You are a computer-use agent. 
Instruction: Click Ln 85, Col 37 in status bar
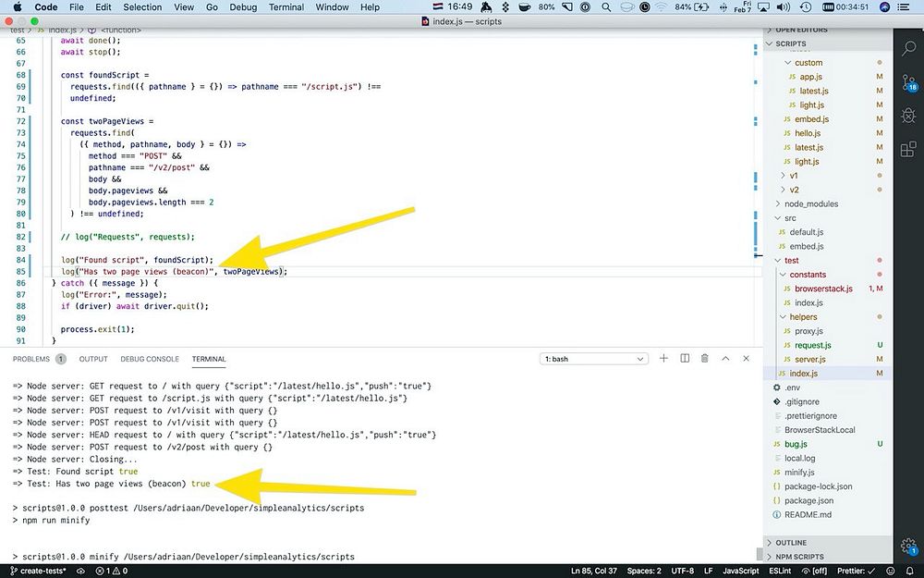click(x=594, y=571)
